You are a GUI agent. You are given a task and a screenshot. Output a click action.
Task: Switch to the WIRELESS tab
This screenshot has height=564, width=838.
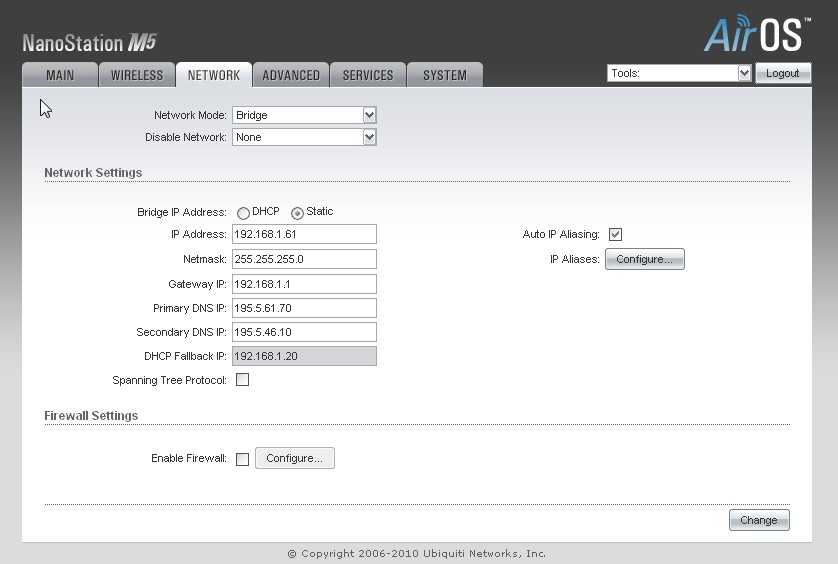point(136,75)
